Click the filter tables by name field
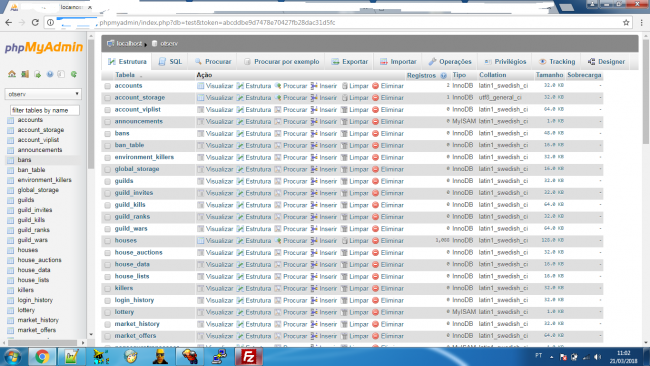The width and height of the screenshot is (650, 366). pos(45,110)
